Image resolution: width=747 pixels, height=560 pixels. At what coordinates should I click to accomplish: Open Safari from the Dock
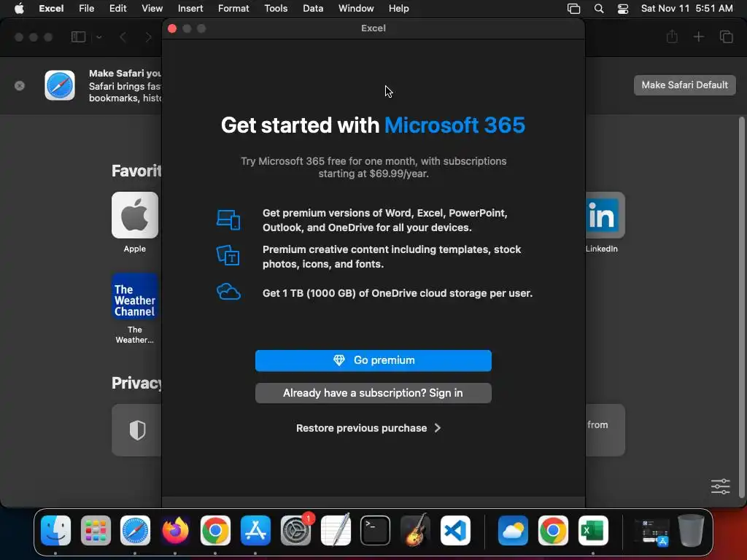tap(135, 531)
